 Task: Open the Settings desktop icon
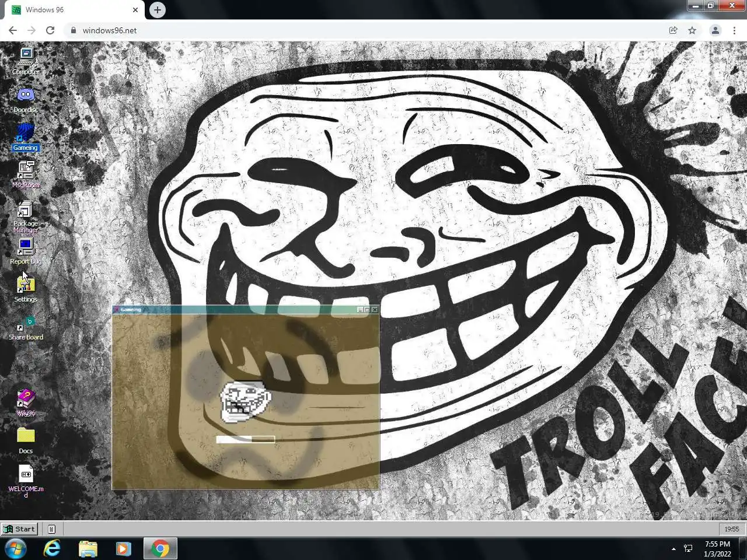point(26,289)
